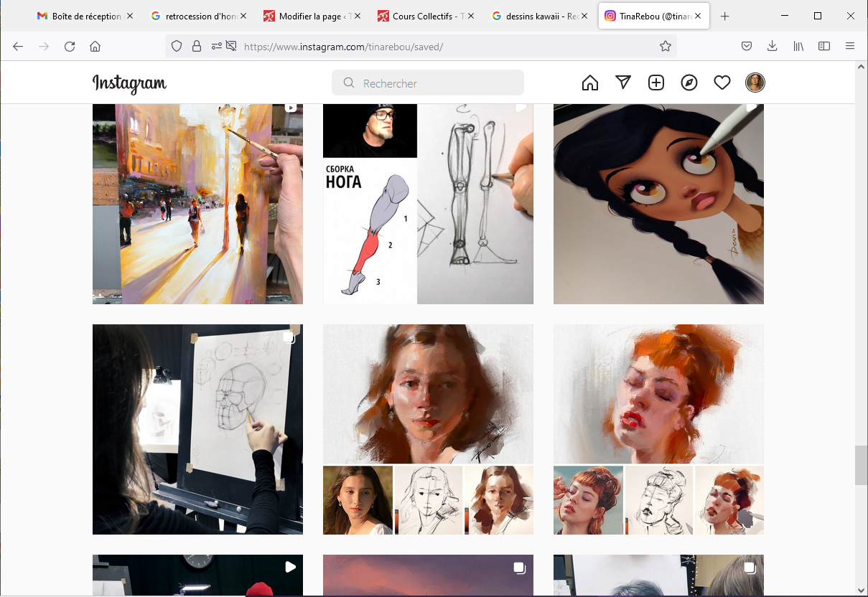The width and height of the screenshot is (868, 597).
Task: Open Firefox downloads panel
Action: click(773, 46)
